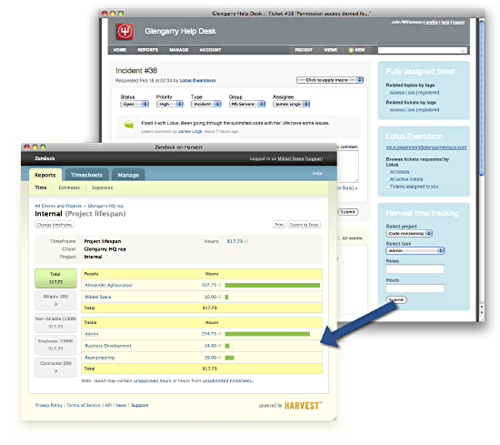Open the Mikkel Svane person link
Screen dimensions: 500x445
click(98, 297)
